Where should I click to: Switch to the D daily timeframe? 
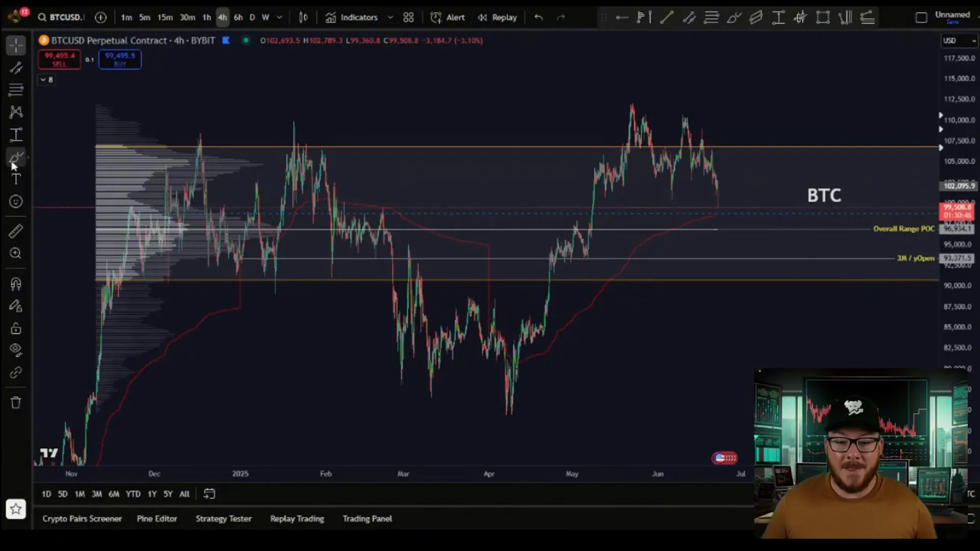point(252,17)
